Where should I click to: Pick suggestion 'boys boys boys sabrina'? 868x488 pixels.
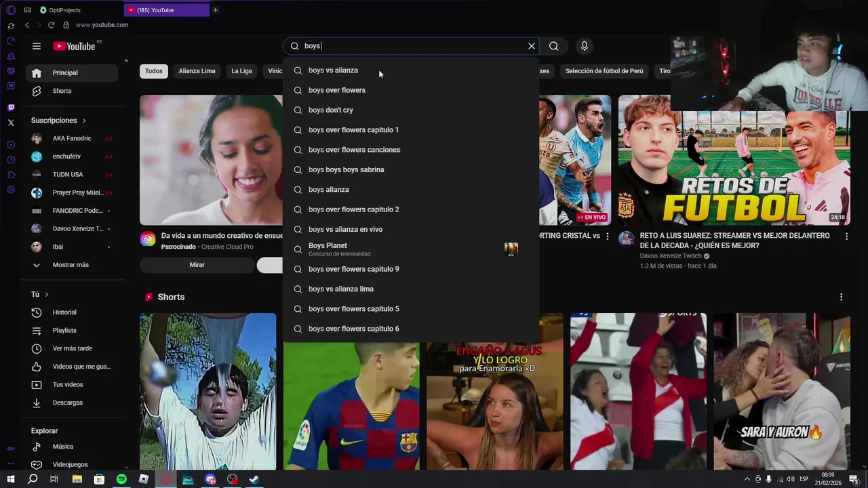(x=411, y=169)
